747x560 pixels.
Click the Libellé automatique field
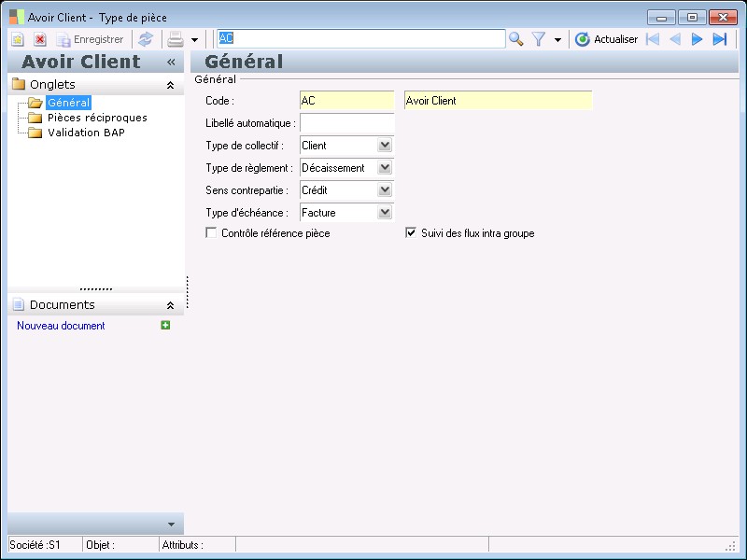[x=346, y=123]
